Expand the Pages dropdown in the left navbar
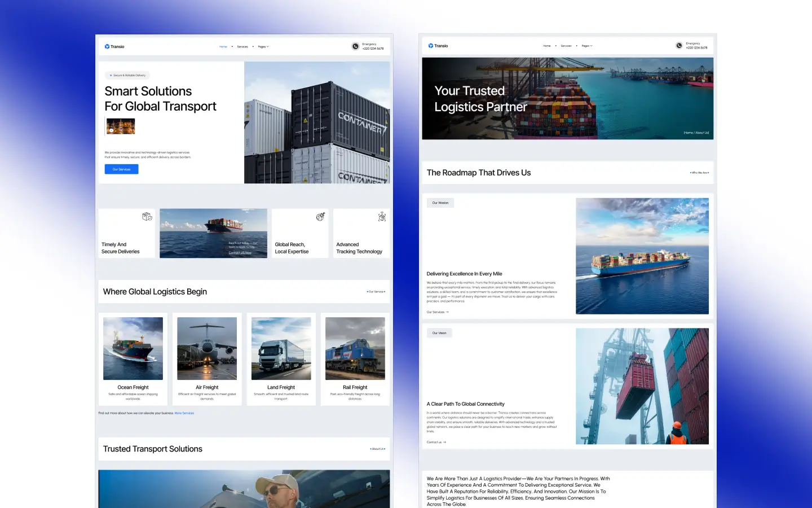This screenshot has height=508, width=812. coord(263,46)
